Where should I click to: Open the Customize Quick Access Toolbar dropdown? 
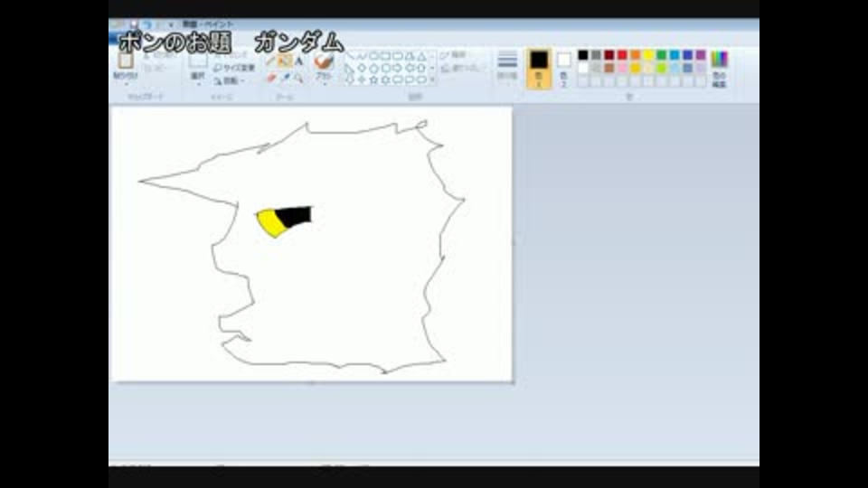coord(171,25)
